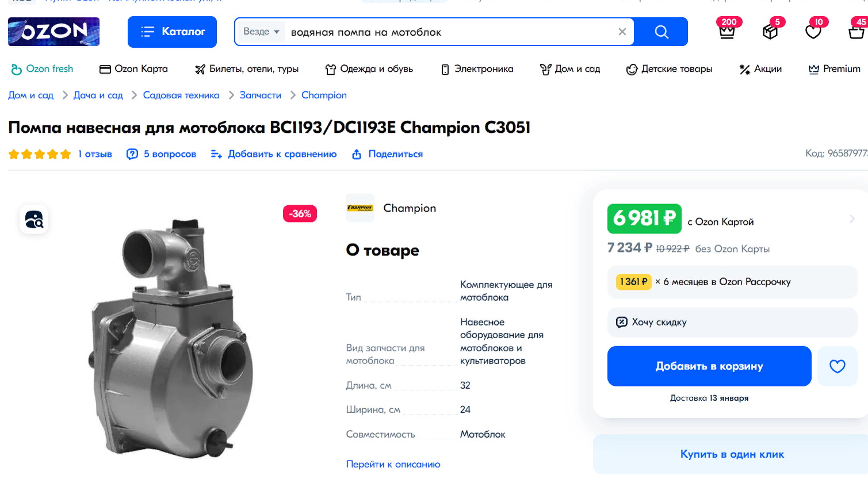Click "Добавить в корзину" button
Viewport: 868px width, 483px height.
(709, 366)
